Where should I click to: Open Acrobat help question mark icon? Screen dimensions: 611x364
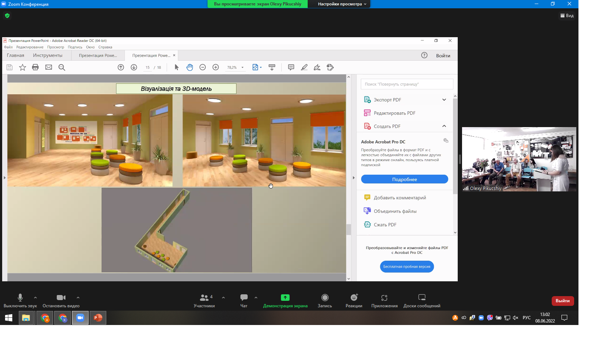(x=424, y=55)
